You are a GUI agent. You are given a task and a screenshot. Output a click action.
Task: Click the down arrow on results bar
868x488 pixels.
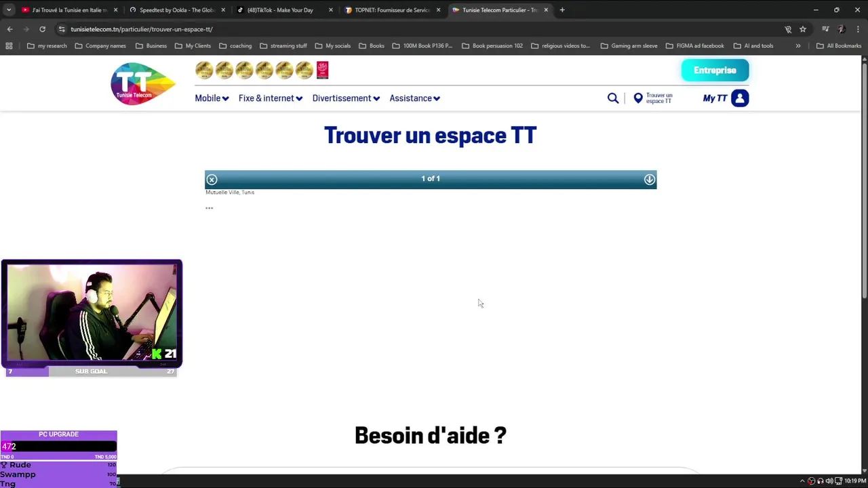(650, 180)
